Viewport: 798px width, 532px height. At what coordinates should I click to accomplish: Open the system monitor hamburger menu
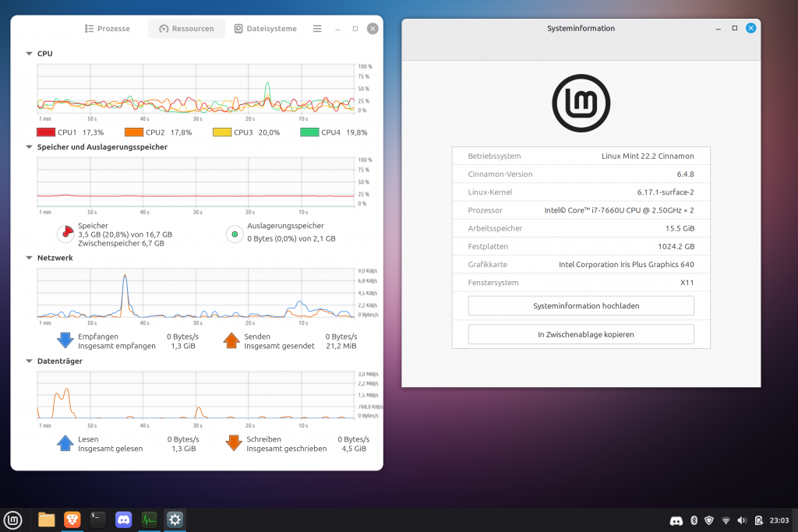click(x=317, y=29)
